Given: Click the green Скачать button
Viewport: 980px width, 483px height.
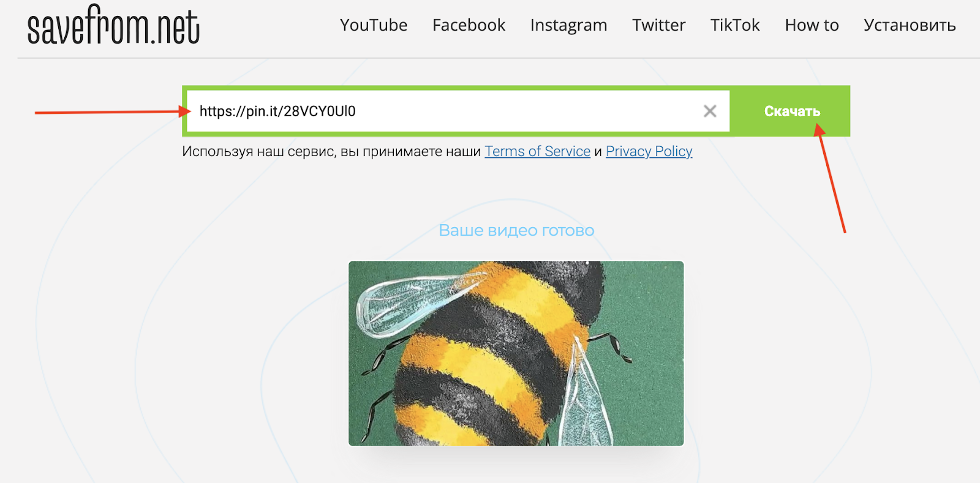Looking at the screenshot, I should click(791, 111).
